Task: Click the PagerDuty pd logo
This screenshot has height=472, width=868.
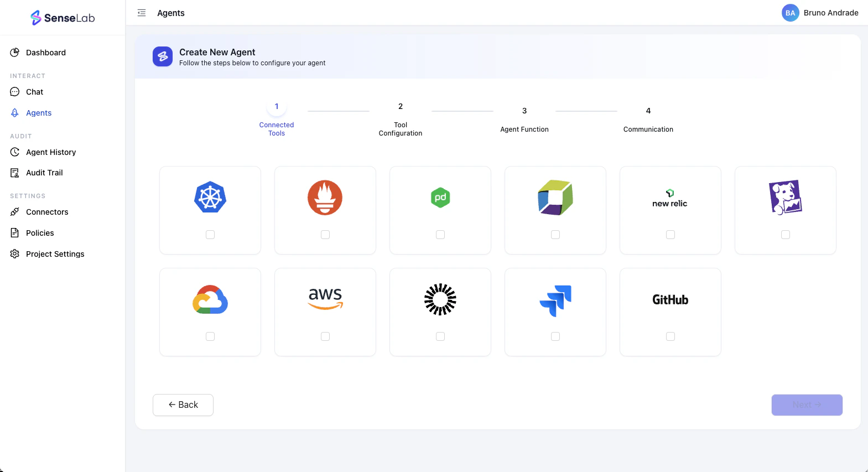Action: pos(440,198)
